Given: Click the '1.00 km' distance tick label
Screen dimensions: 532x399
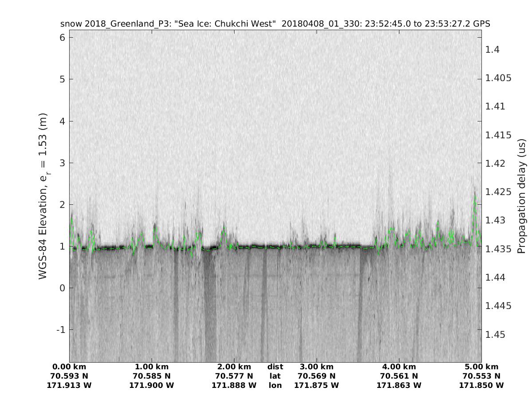Looking at the screenshot, I should [x=152, y=367].
